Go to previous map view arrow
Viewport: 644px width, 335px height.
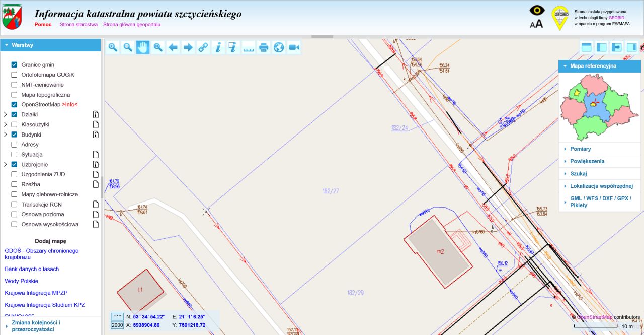tap(173, 47)
